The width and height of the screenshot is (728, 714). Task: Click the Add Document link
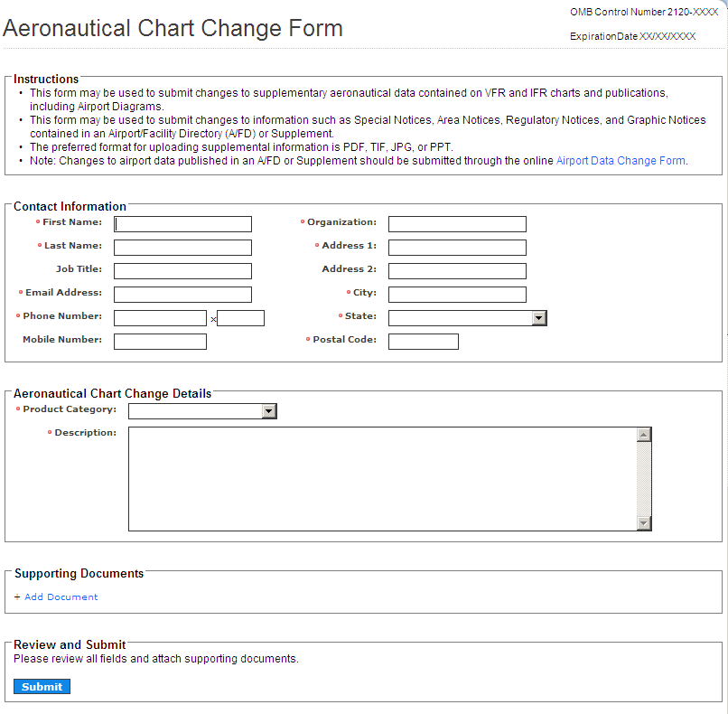[x=61, y=597]
